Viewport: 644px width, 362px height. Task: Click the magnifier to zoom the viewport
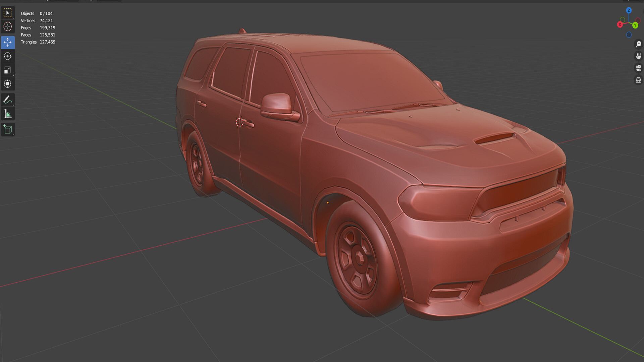(x=638, y=43)
